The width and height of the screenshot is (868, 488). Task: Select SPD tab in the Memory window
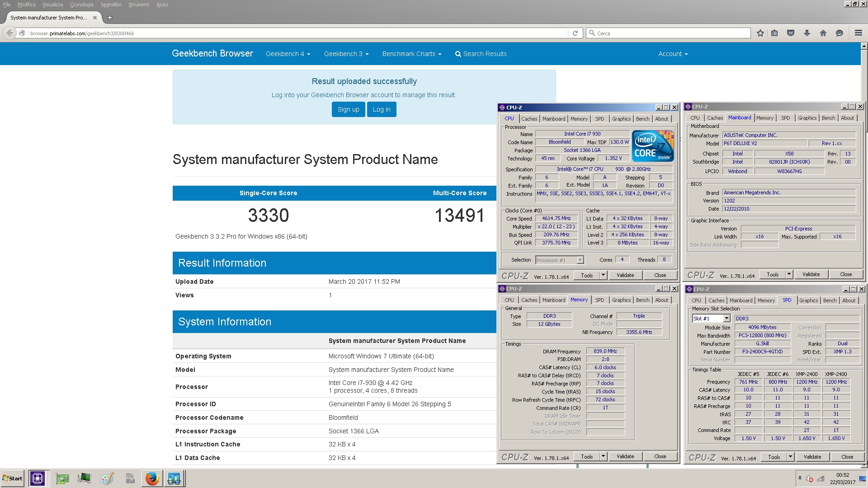coord(599,300)
